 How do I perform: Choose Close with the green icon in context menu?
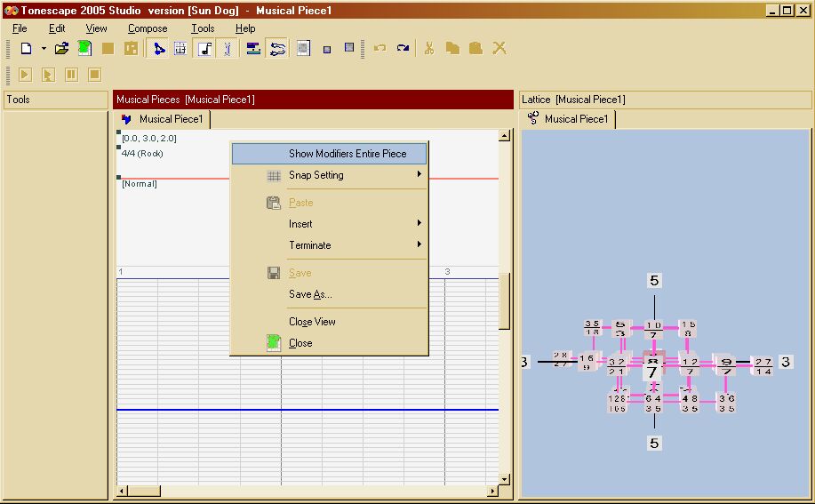click(329, 343)
